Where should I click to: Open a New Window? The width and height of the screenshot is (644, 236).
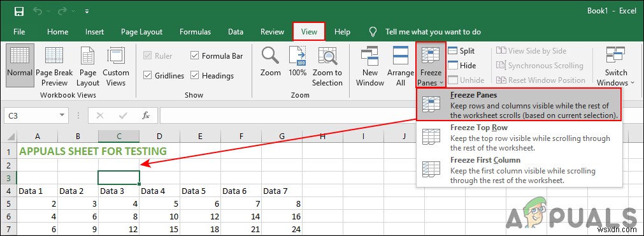(x=369, y=66)
